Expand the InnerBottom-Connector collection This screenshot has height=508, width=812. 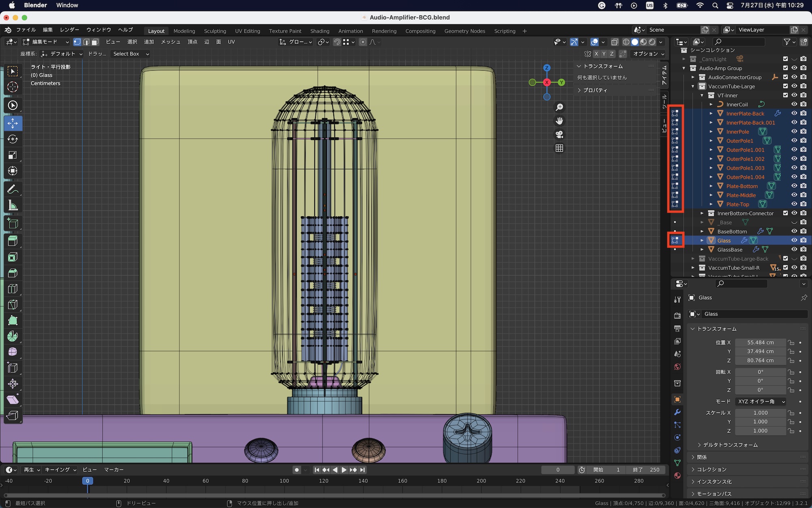click(x=702, y=213)
